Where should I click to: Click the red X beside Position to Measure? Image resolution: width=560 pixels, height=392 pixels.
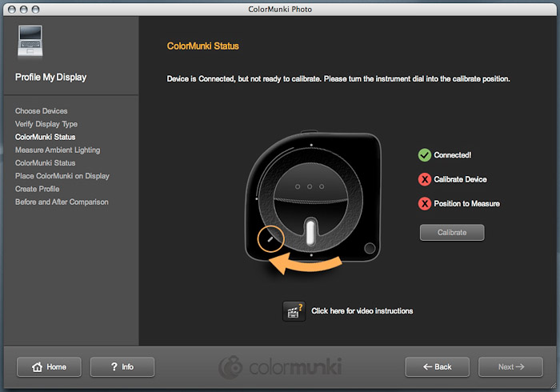[424, 203]
